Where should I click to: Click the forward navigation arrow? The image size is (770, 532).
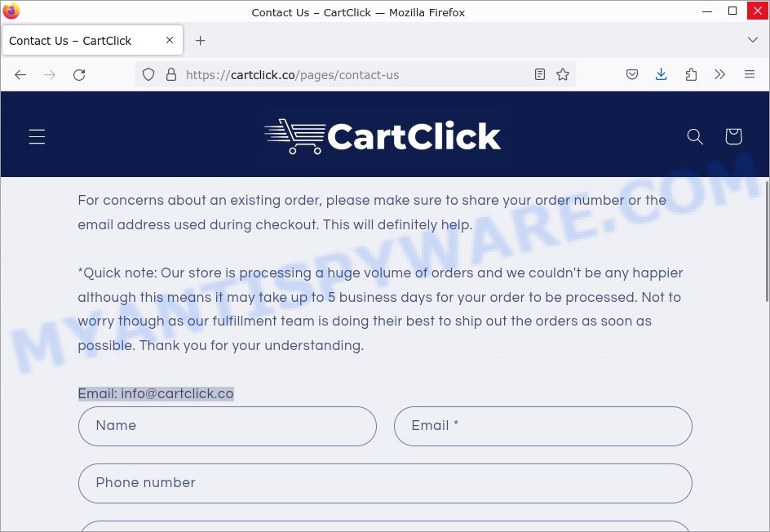tap(50, 75)
